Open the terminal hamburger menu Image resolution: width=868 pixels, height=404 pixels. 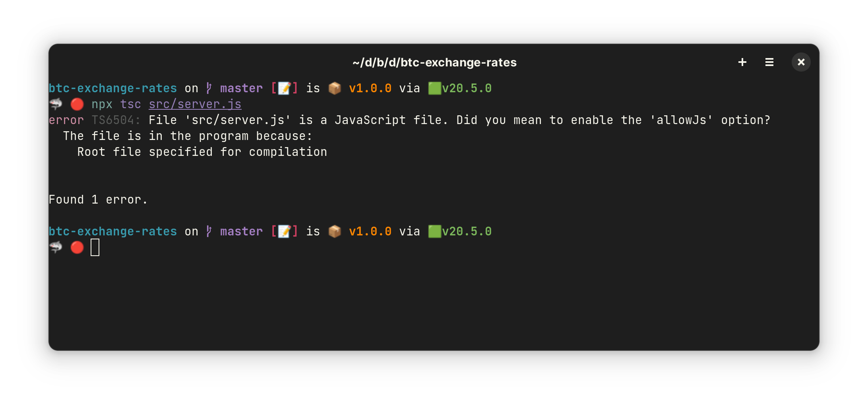pyautogui.click(x=769, y=62)
